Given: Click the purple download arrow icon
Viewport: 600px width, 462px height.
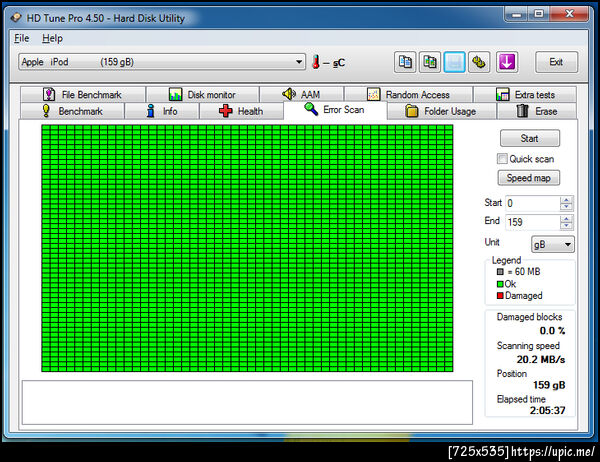Looking at the screenshot, I should [x=507, y=62].
